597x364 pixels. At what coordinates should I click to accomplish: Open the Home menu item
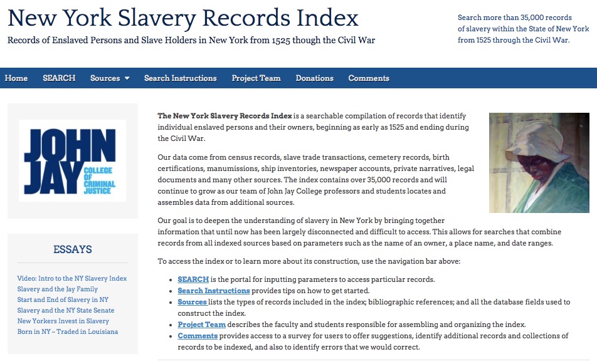(16, 78)
